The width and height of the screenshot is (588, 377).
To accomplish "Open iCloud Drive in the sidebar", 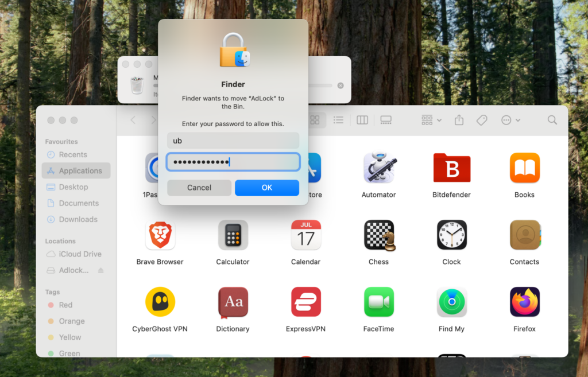I will tap(76, 254).
